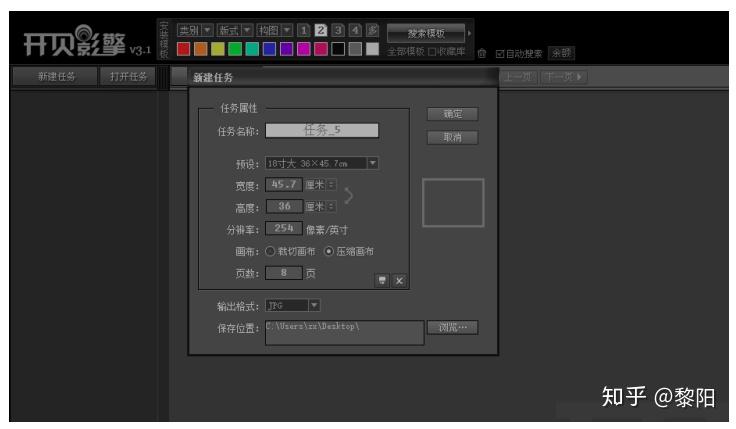Click the 下一页 button

[x=564, y=77]
